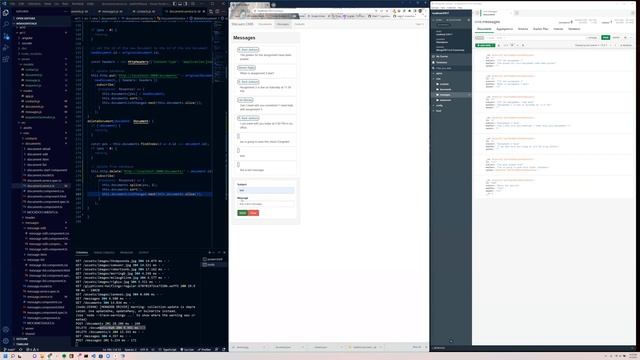Screen dimensions: 640x360
Task: Open Windows taskbar search
Action: [13, 356]
